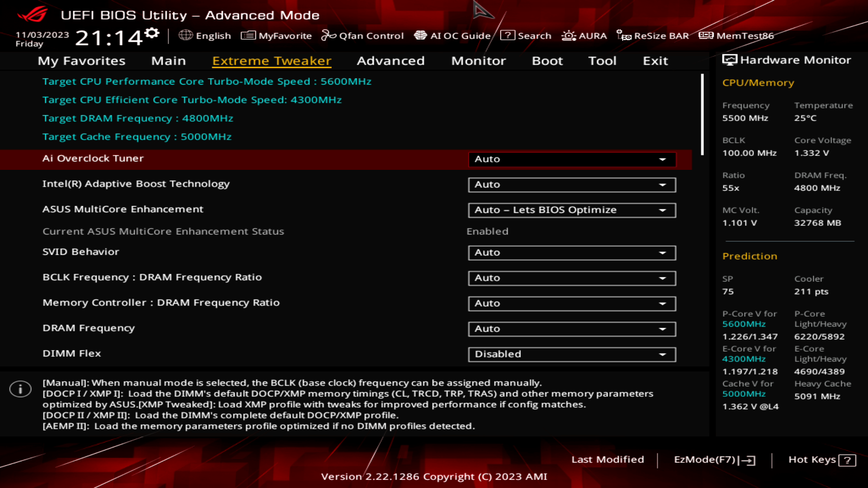The width and height of the screenshot is (868, 488).
Task: Click the 5500 MHz frequency value
Action: click(745, 118)
